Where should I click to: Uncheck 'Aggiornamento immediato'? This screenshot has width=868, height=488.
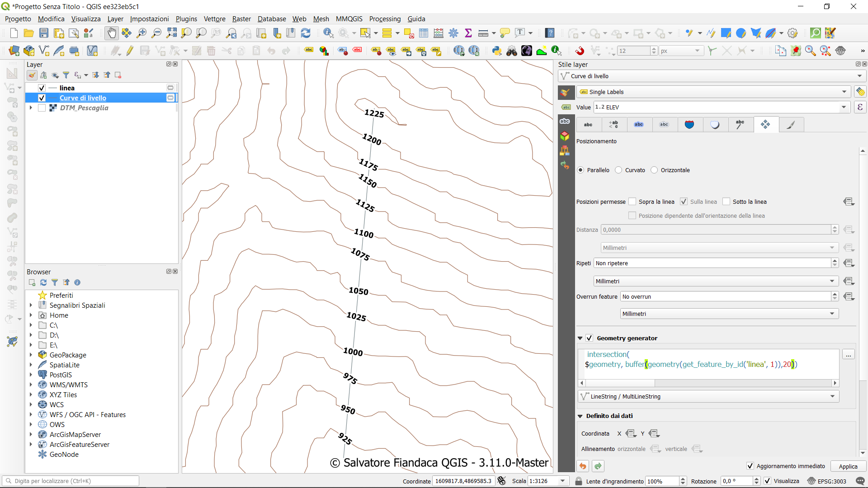(750, 466)
